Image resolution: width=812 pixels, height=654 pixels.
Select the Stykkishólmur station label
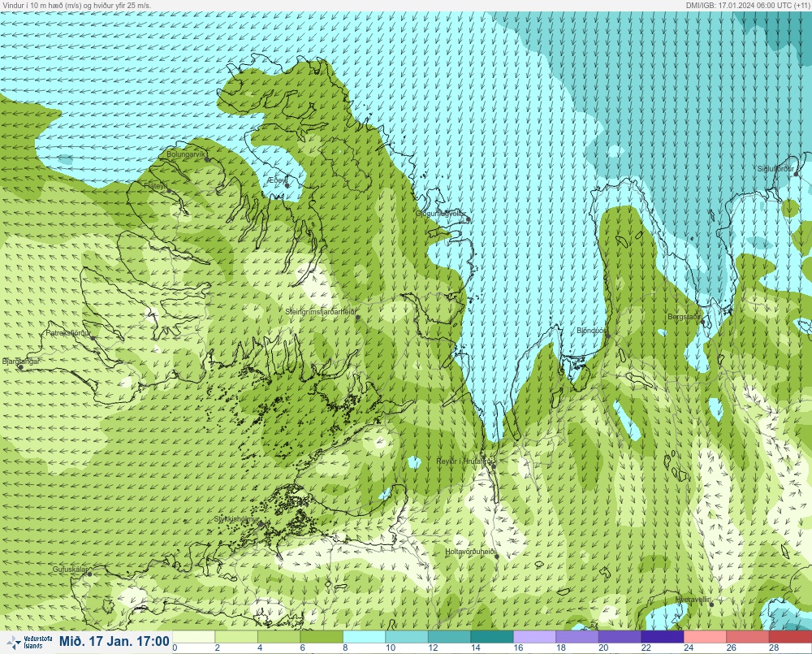(236, 519)
